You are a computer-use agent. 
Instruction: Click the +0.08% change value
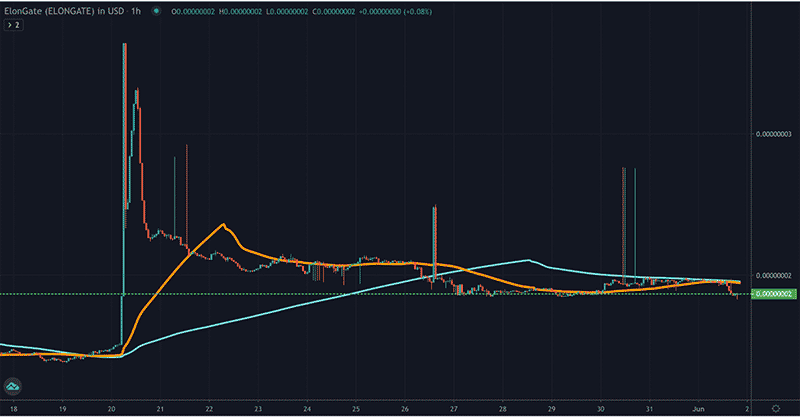coord(417,11)
